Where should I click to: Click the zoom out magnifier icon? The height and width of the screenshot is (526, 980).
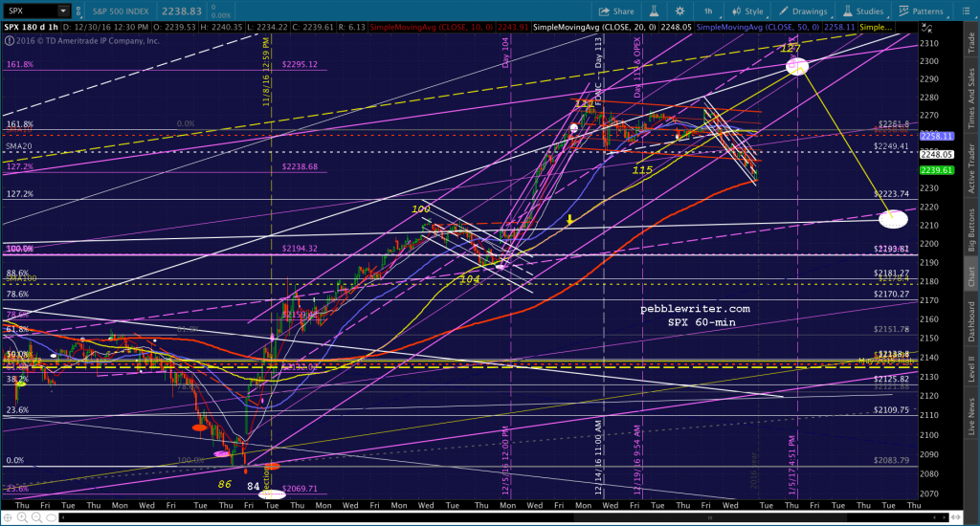coord(36,518)
